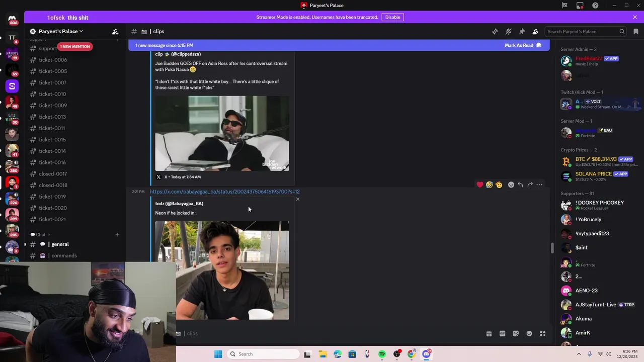This screenshot has height=362, width=644.
Task: Open the Joe Budden video thumbnail
Action: (x=222, y=133)
